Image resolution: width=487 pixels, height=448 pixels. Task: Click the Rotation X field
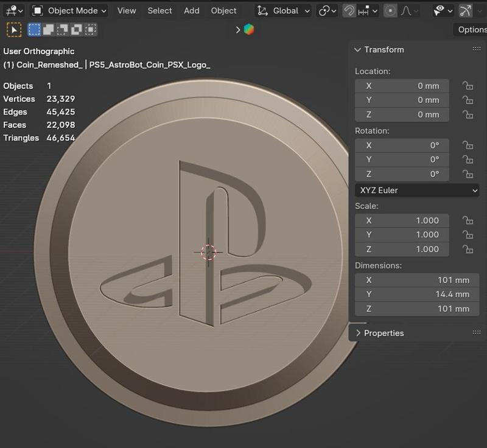(x=402, y=145)
